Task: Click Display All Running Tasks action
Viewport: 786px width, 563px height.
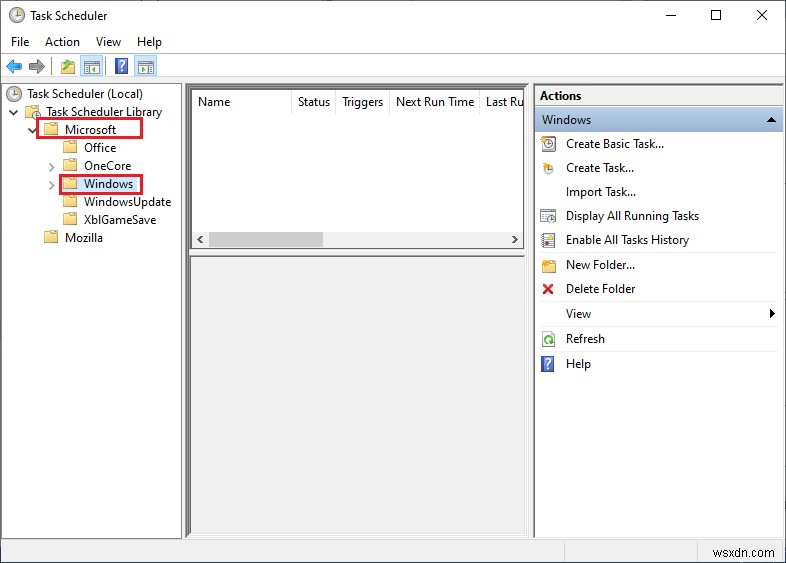Action: (x=632, y=216)
